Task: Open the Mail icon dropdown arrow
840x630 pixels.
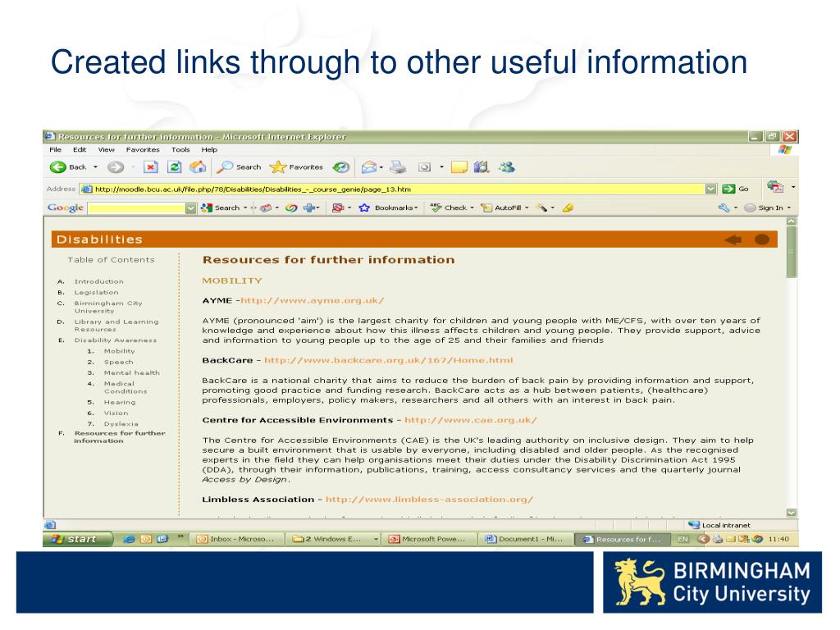Action: [381, 167]
